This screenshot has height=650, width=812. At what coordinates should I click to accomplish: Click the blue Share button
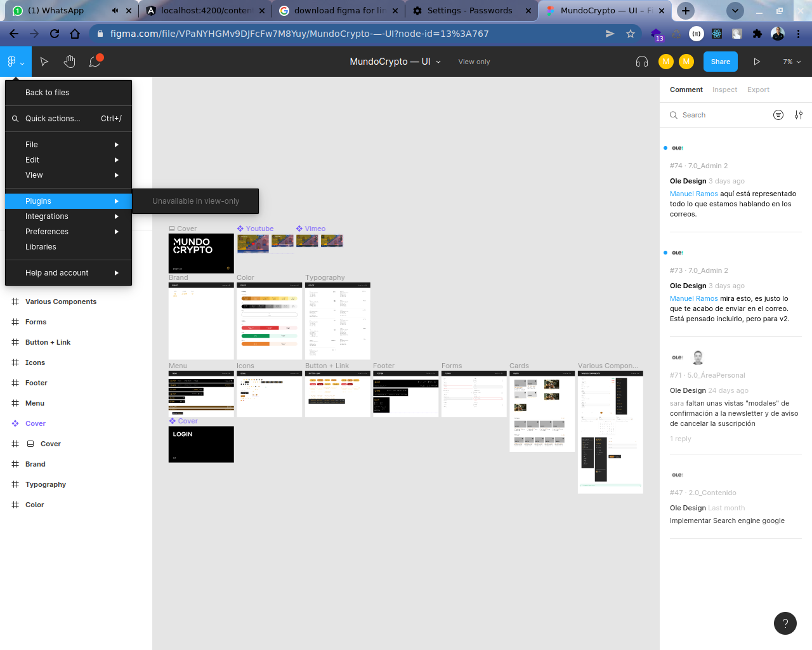pyautogui.click(x=720, y=62)
